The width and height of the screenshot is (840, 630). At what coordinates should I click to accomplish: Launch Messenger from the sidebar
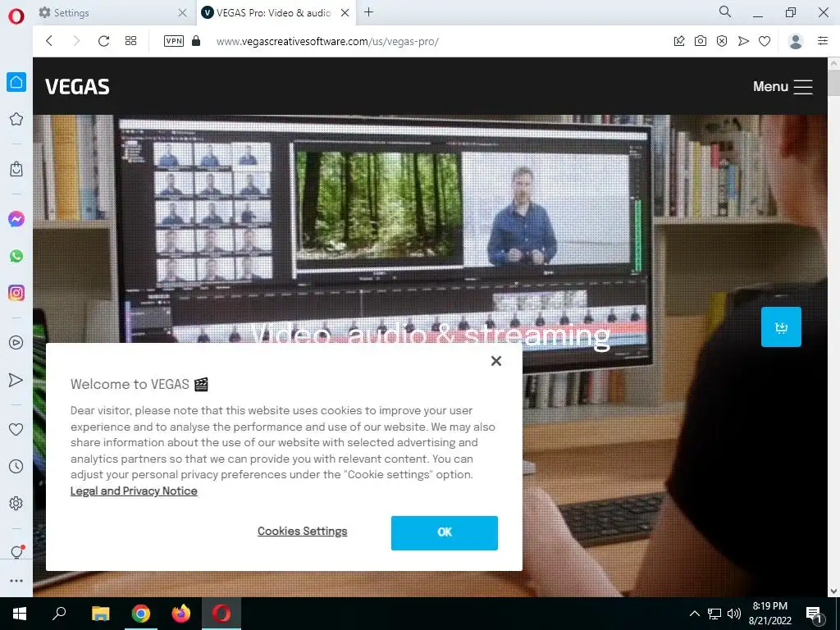click(x=16, y=219)
